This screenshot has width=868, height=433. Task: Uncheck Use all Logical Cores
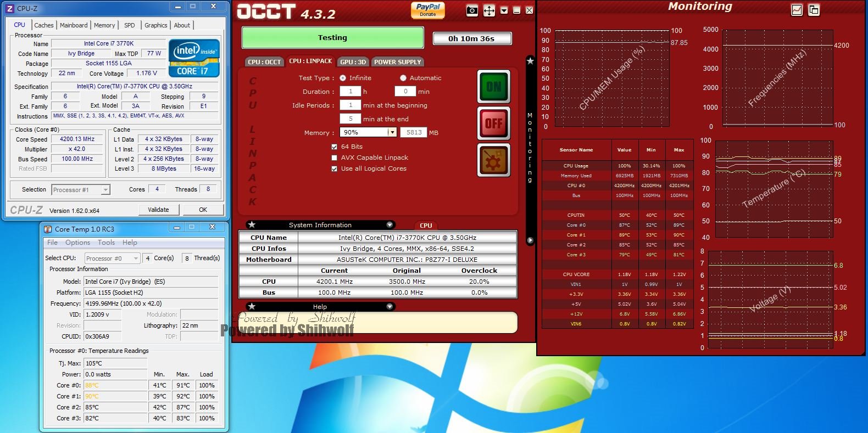(x=335, y=169)
